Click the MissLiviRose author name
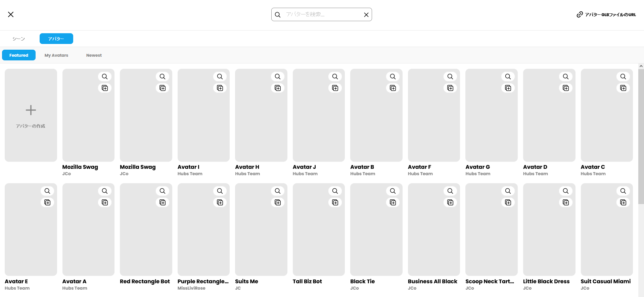Viewport: 644px width, 297px height. [191, 288]
